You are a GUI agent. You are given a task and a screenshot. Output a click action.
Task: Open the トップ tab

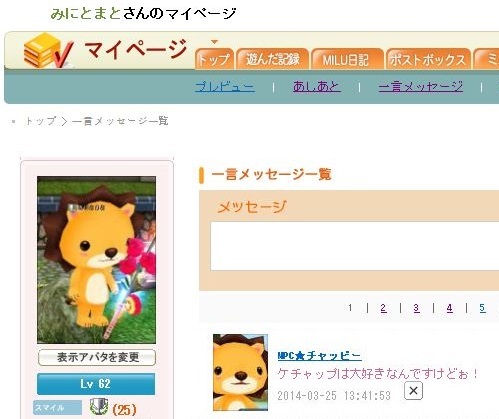[214, 59]
